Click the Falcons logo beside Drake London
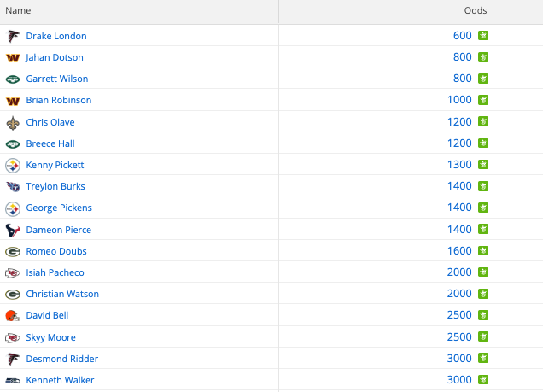Screen dimensions: 543x392 (x=13, y=36)
